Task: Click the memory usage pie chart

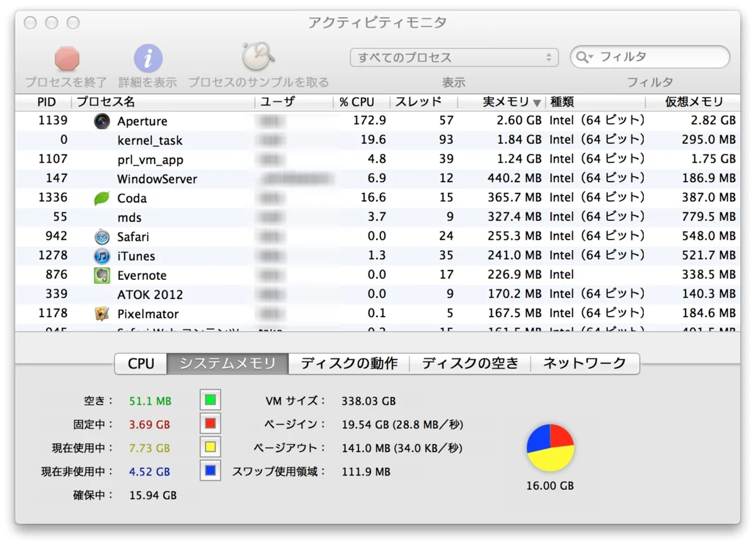Action: point(550,448)
